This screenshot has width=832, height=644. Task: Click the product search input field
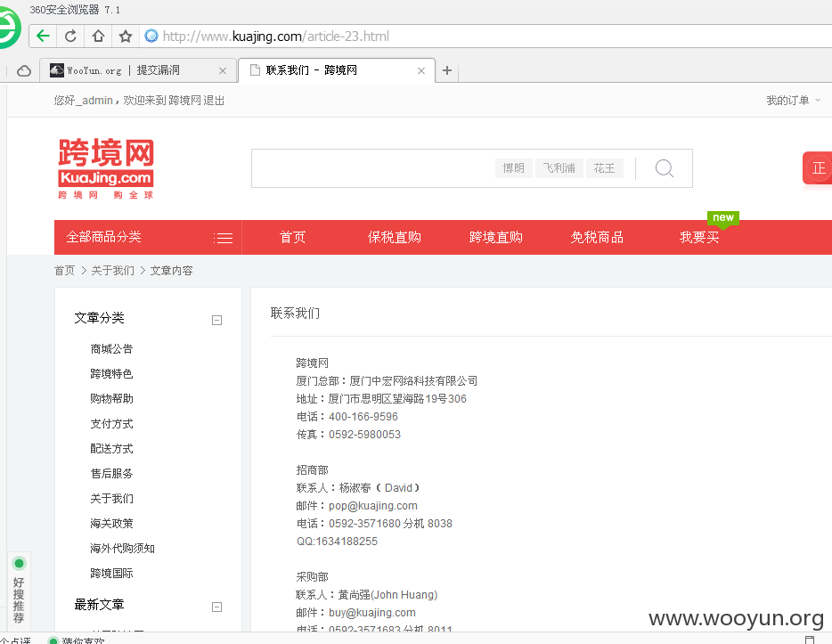[x=371, y=168]
